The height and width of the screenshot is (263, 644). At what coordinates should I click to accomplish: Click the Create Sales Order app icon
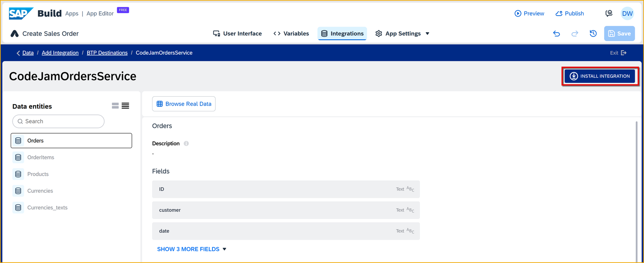14,34
